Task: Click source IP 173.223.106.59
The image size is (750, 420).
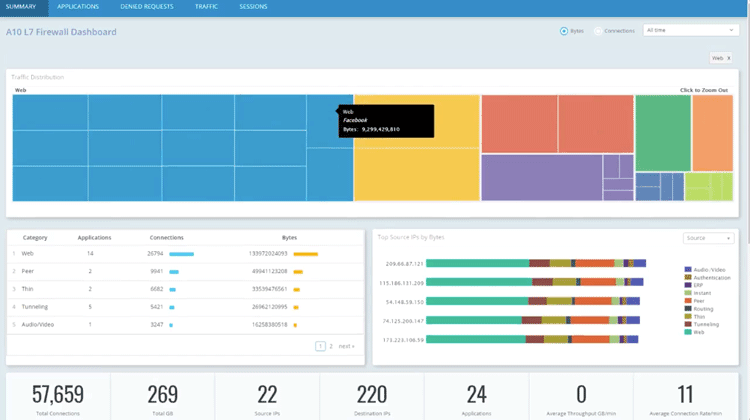Action: tap(403, 340)
